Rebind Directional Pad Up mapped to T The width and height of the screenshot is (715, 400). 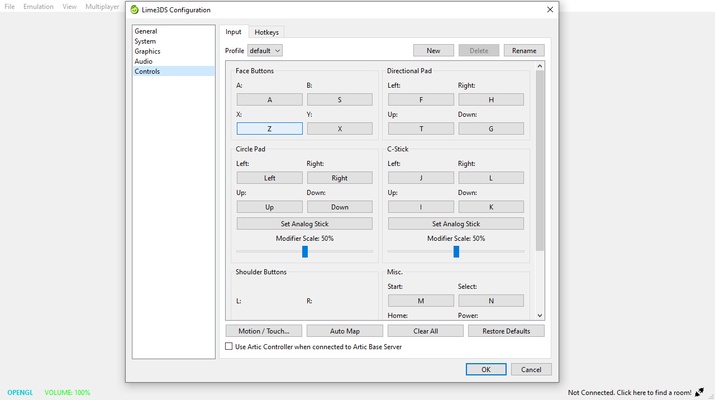coord(421,129)
